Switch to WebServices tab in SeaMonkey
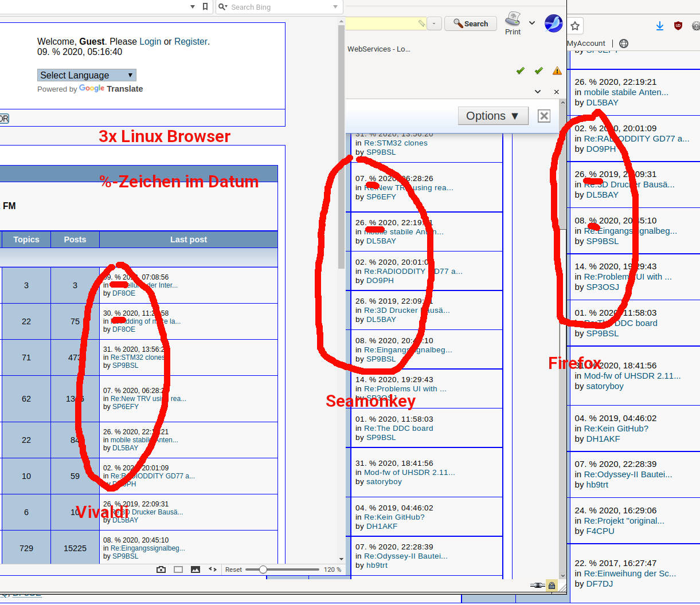Image resolution: width=700 pixels, height=605 pixels. click(x=379, y=49)
